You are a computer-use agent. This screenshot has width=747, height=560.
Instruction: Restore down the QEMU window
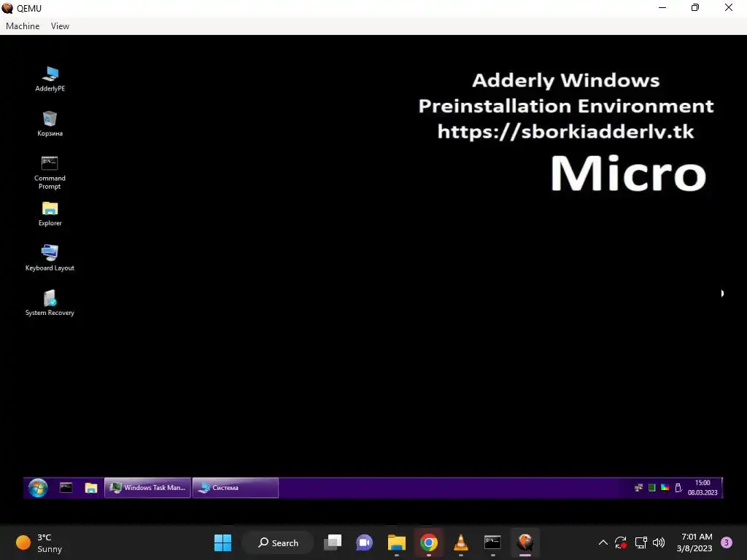[695, 7]
